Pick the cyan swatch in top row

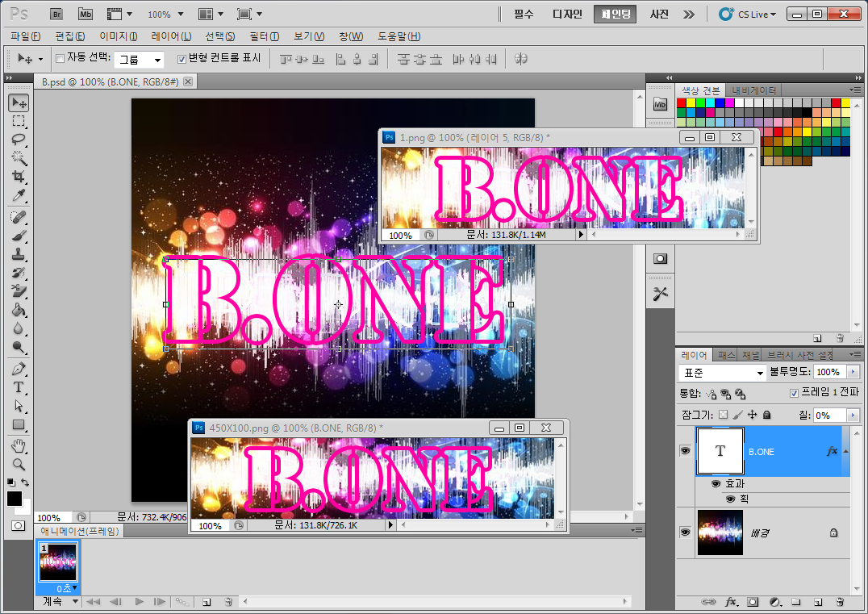coord(710,103)
